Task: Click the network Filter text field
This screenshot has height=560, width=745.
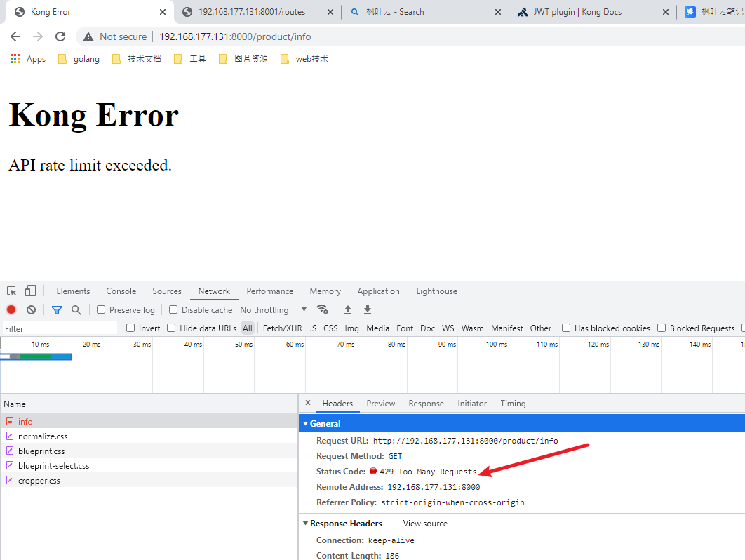Action: (x=60, y=328)
